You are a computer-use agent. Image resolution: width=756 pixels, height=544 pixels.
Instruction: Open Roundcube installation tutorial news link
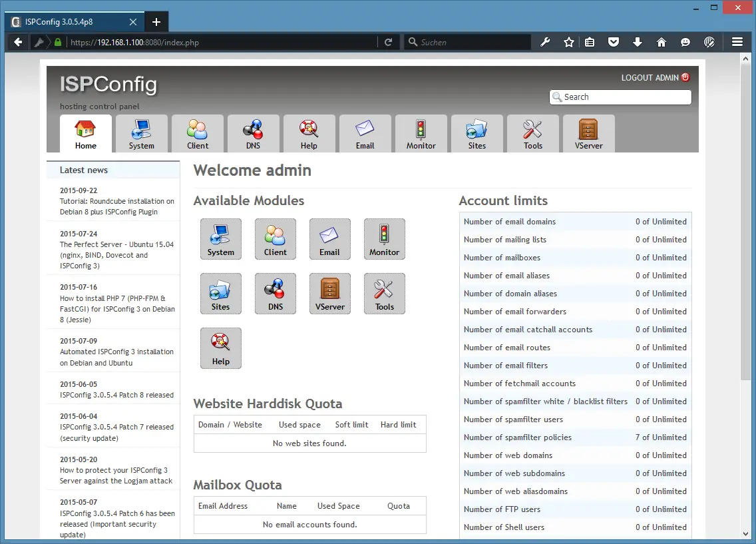[x=116, y=206]
